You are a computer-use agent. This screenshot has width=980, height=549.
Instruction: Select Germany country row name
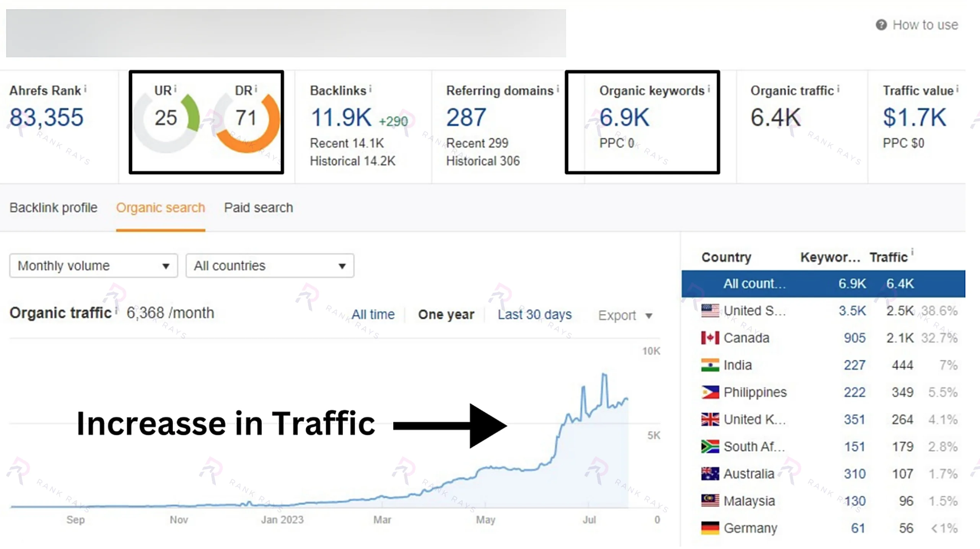pyautogui.click(x=750, y=528)
